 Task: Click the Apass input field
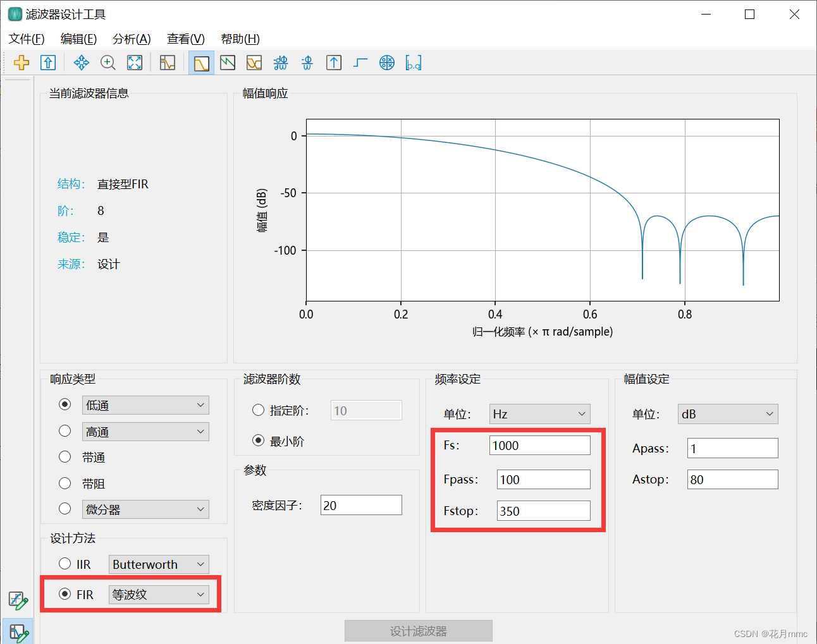(733, 448)
